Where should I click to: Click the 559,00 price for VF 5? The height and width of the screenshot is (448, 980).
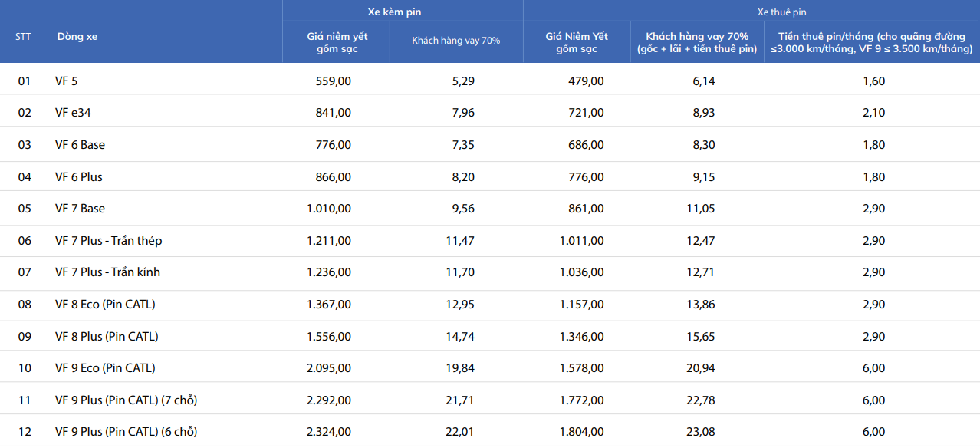click(334, 81)
